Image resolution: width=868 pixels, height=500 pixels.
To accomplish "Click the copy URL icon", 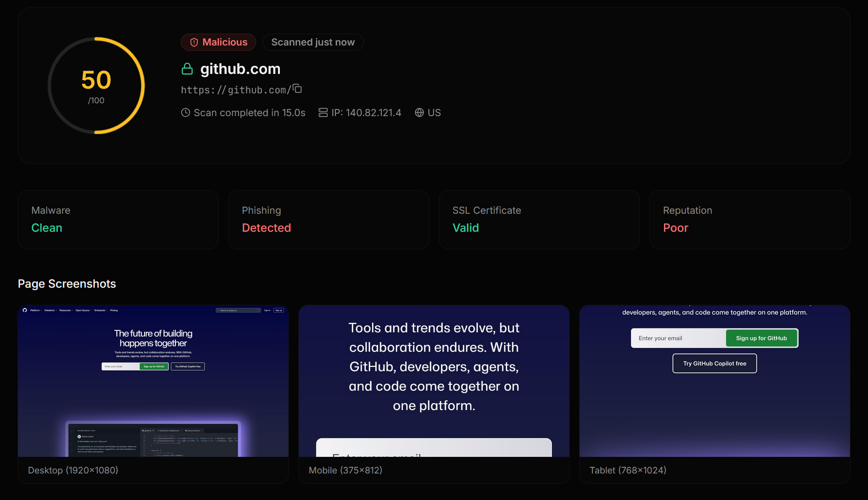I will pos(297,89).
